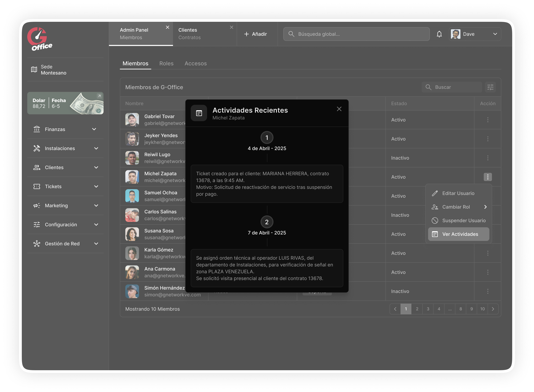Click the Clientes people icon
Viewport: 534px width, 392px height.
pyautogui.click(x=37, y=167)
